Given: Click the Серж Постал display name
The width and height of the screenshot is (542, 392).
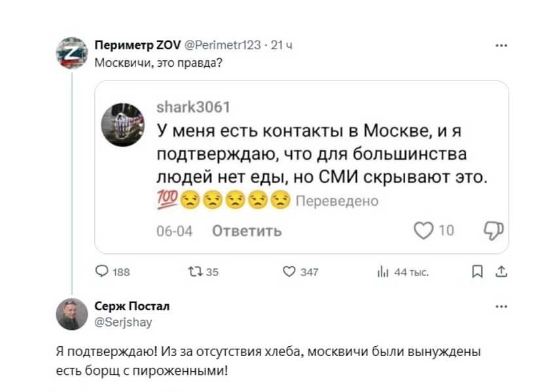Looking at the screenshot, I should click(x=132, y=306).
